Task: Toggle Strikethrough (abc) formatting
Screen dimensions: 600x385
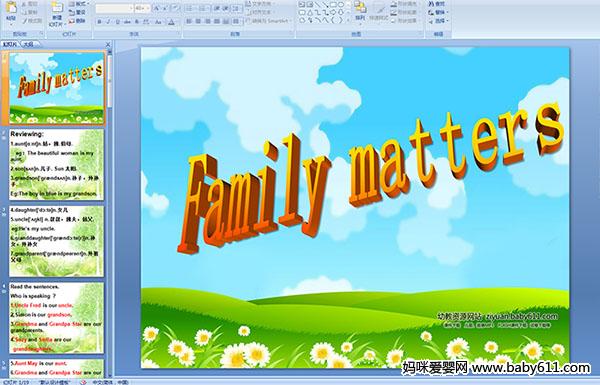Action: coord(127,22)
